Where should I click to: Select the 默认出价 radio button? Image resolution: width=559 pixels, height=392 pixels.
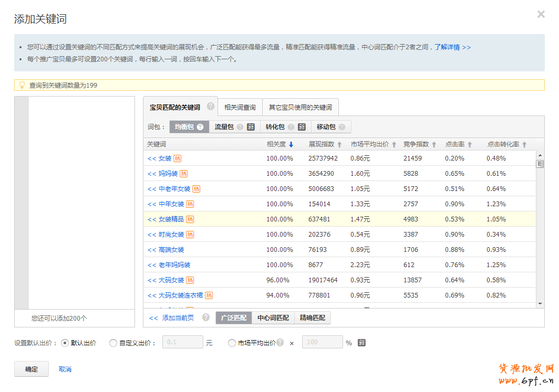(x=65, y=343)
